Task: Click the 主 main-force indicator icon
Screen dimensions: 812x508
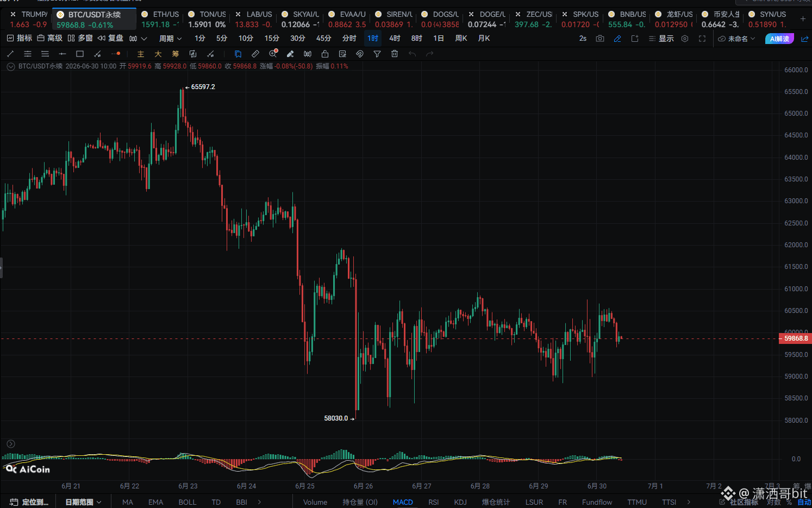Action: [x=141, y=54]
